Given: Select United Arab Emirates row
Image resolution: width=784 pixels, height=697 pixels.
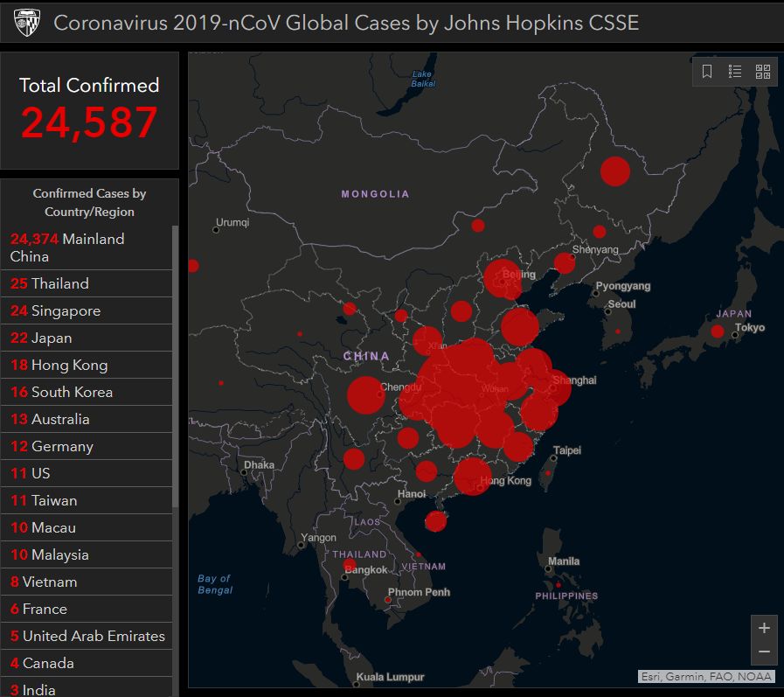Looking at the screenshot, I should click(86, 636).
